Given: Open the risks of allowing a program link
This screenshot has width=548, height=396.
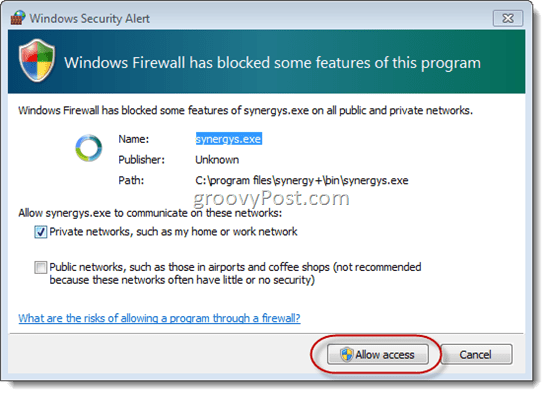Looking at the screenshot, I should click(x=159, y=318).
